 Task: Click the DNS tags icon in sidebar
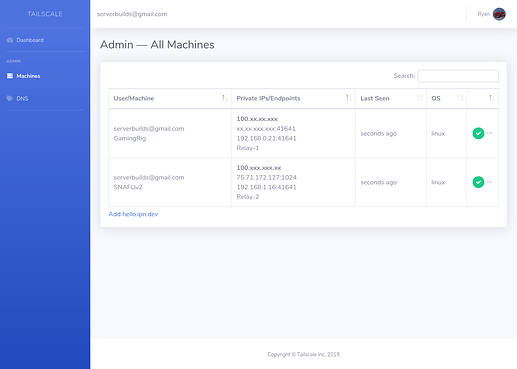click(x=10, y=98)
